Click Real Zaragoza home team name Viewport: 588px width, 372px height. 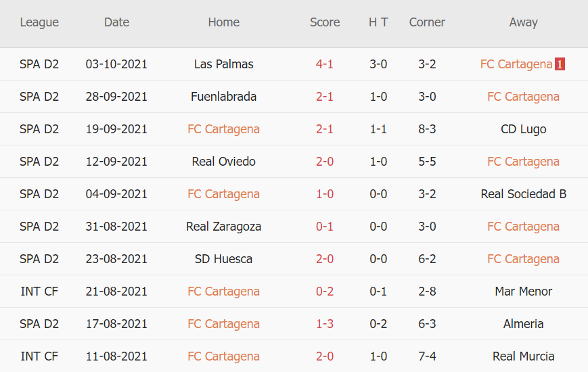coord(223,227)
